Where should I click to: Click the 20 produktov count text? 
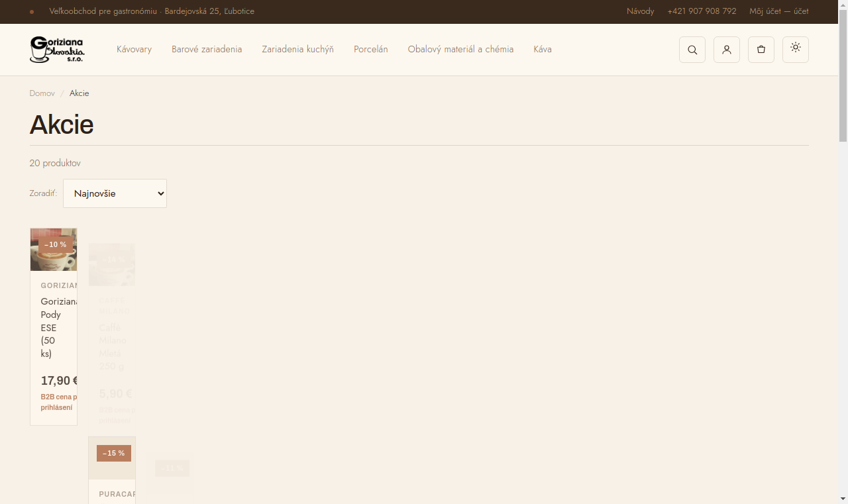click(x=55, y=163)
